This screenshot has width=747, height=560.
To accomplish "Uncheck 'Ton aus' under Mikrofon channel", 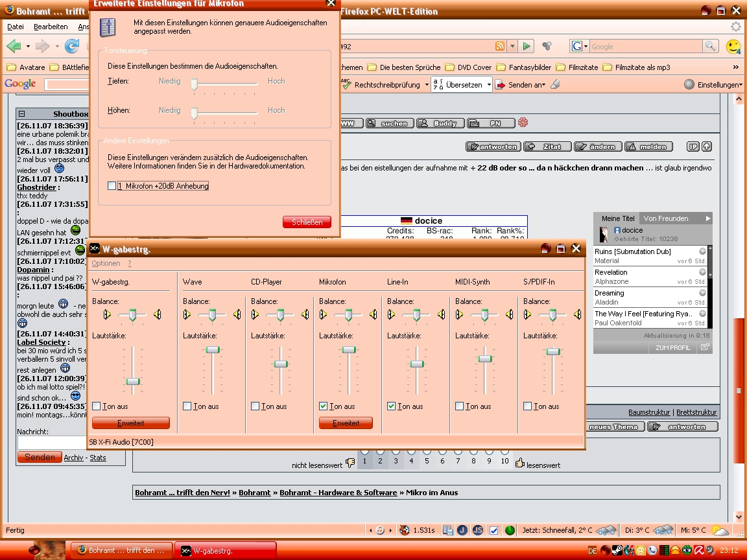I will point(324,406).
